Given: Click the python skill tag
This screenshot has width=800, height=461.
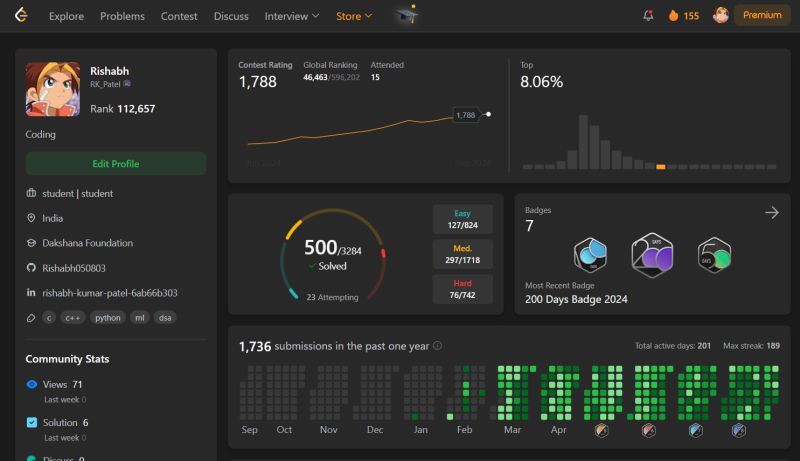Looking at the screenshot, I should [x=108, y=318].
